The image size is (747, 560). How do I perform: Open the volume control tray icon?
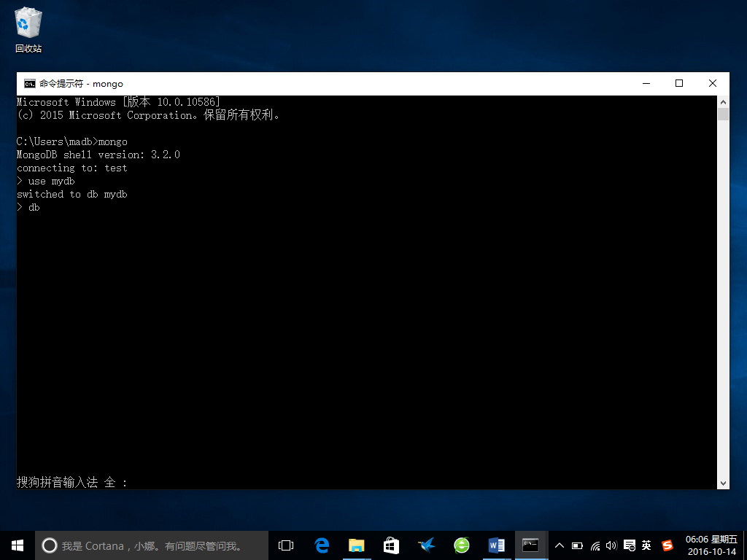(x=611, y=545)
